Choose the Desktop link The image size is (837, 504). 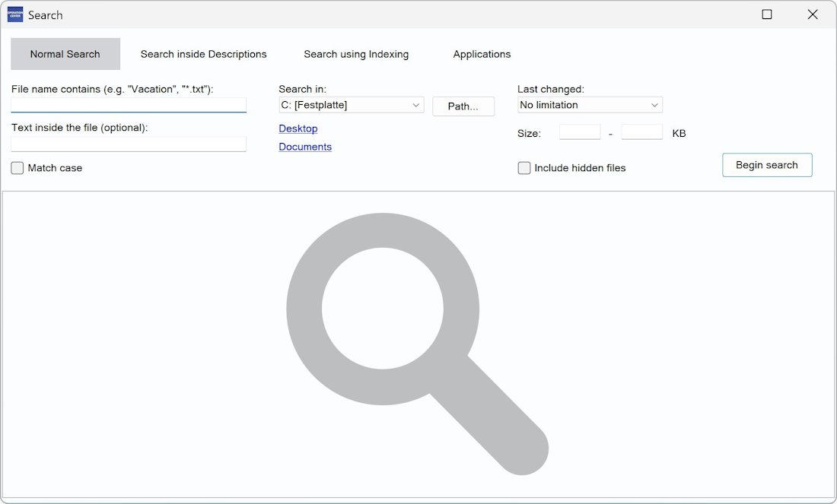click(298, 128)
